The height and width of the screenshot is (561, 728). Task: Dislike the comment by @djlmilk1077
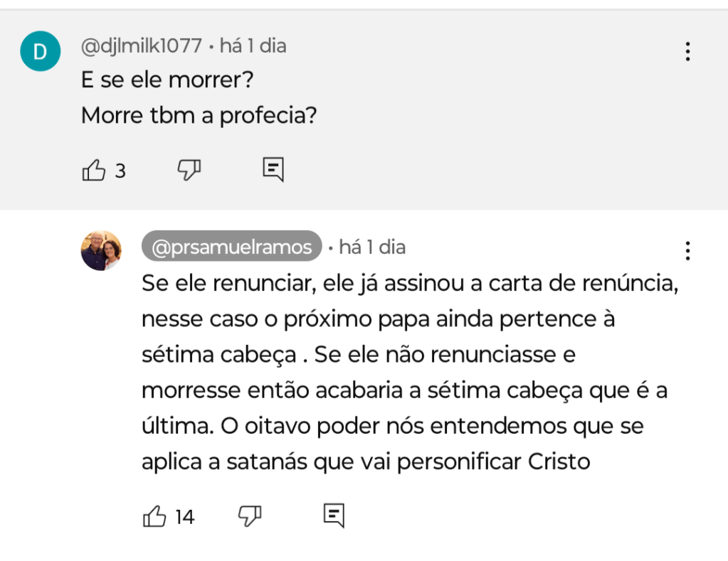click(189, 170)
